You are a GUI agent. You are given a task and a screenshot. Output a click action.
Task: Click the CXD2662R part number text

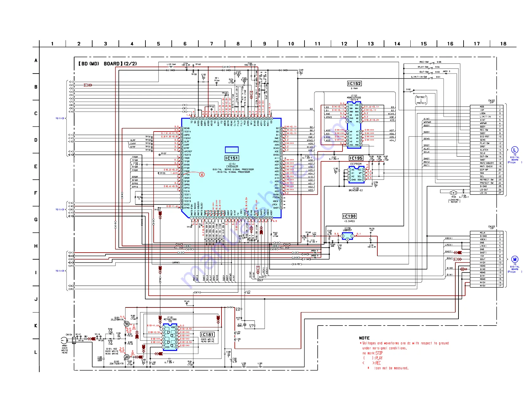(x=232, y=166)
